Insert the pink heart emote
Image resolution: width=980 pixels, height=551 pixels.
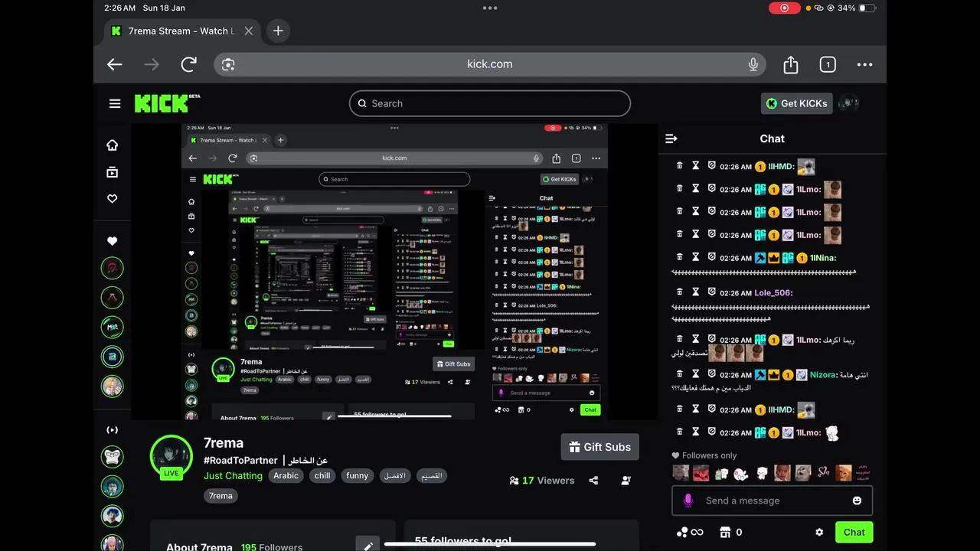[x=822, y=473]
